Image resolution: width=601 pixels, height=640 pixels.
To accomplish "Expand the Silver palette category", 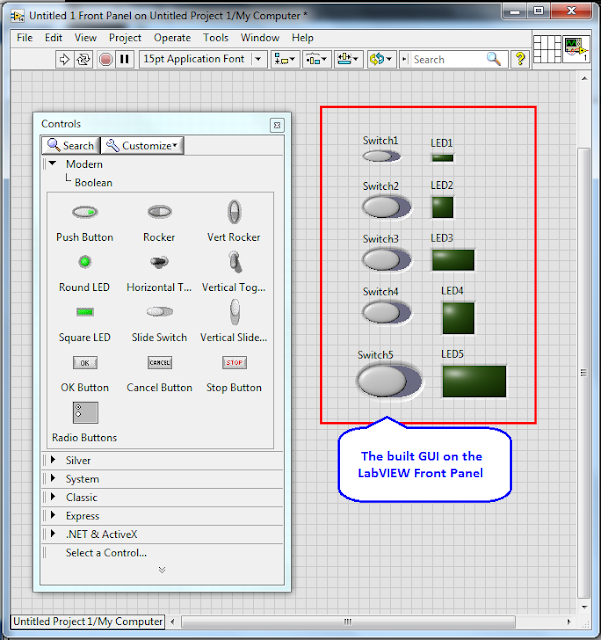I will (53, 460).
